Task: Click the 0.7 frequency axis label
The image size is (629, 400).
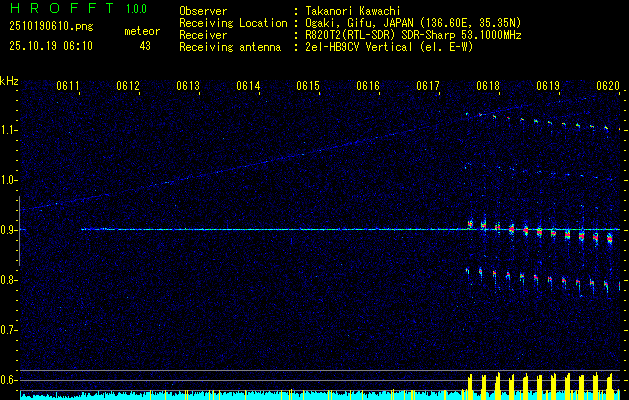Action: 9,330
